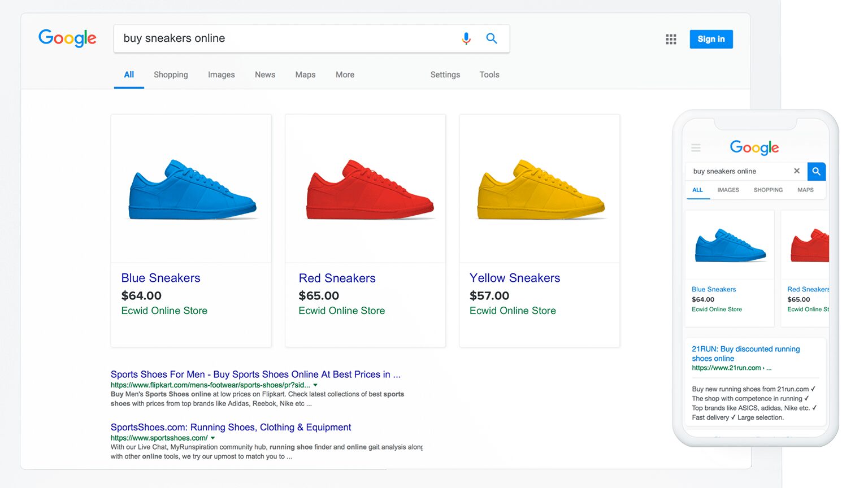Select the yellow sneakers product image
Screen dimensions: 868x488
(x=539, y=188)
